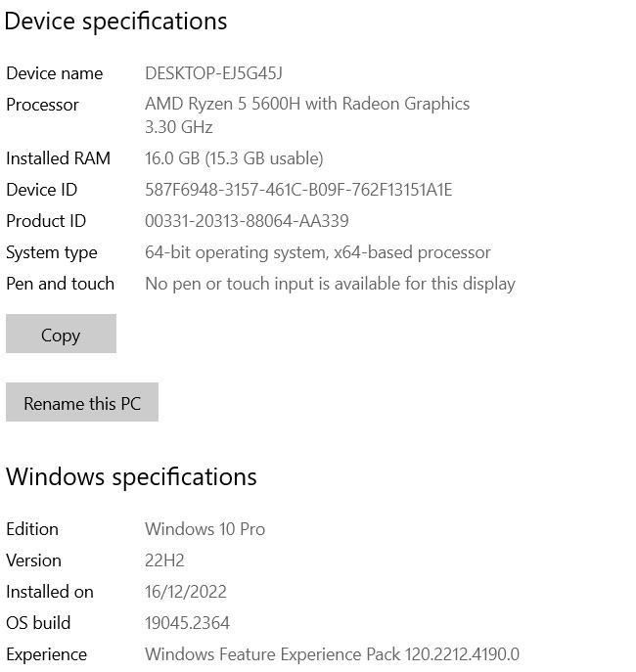The image size is (636, 672).
Task: Click the Windows Feature Experience Pack text
Action: click(332, 654)
